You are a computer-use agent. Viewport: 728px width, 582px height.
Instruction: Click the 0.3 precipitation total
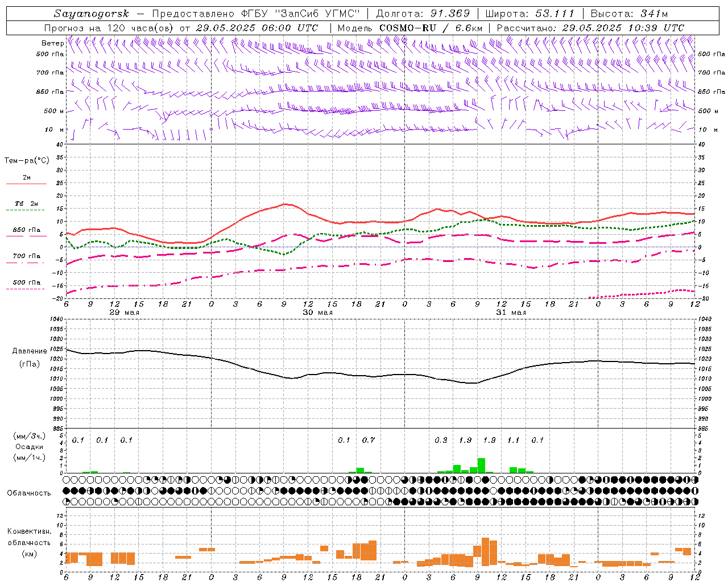click(441, 440)
